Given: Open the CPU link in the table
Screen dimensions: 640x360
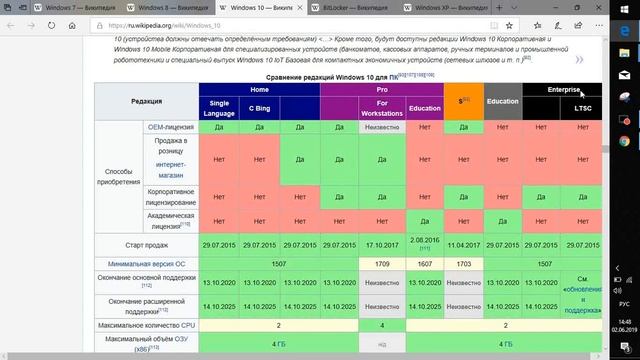Looking at the screenshot, I should coord(188,325).
